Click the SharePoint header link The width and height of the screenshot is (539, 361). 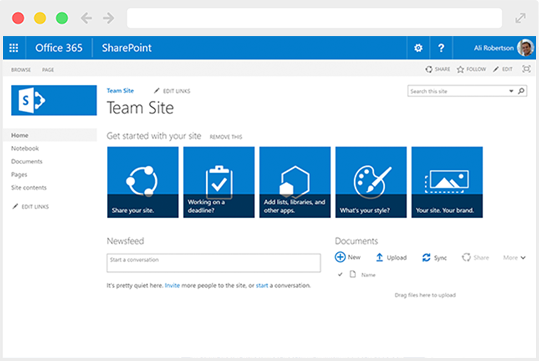click(x=126, y=48)
